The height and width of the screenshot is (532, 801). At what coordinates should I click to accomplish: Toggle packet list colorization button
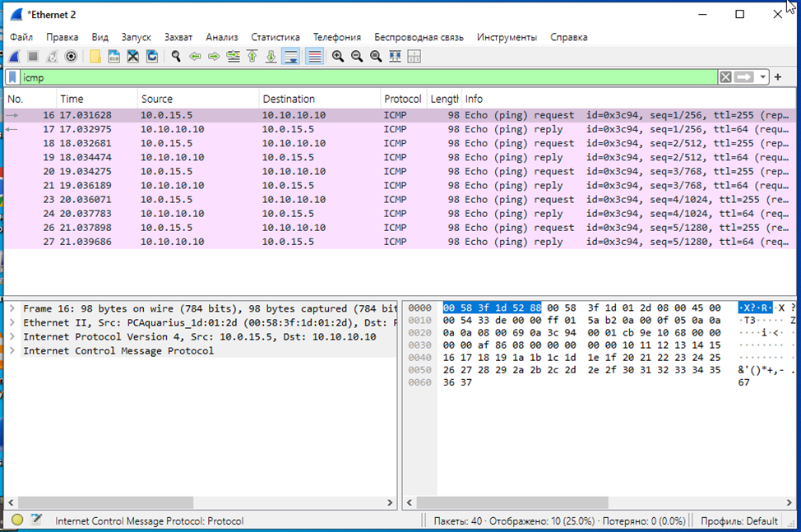click(313, 57)
